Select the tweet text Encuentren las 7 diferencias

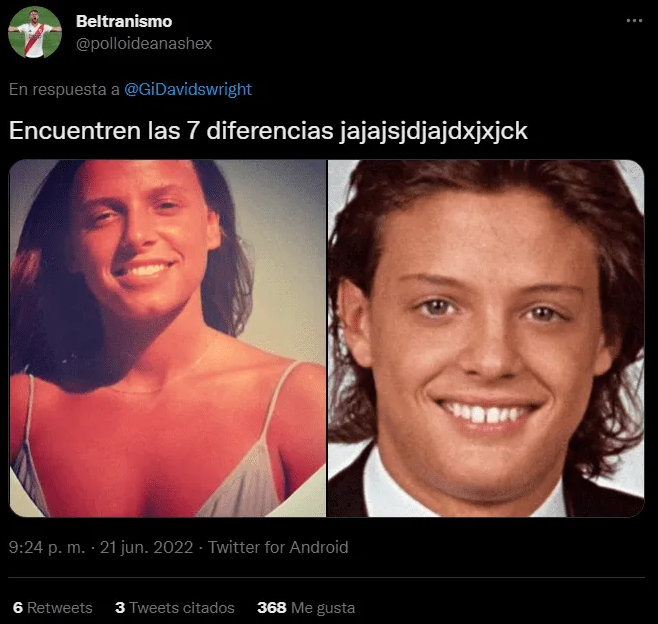pyautogui.click(x=171, y=131)
